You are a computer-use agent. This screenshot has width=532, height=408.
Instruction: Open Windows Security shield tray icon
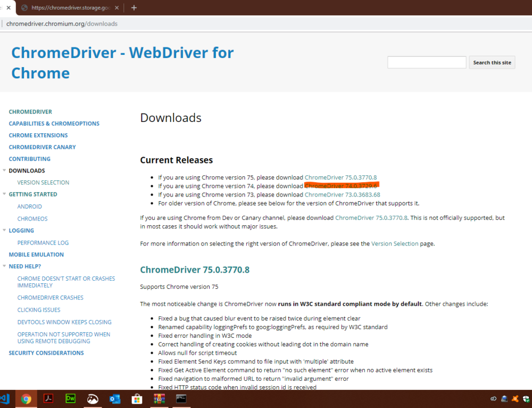(x=526, y=399)
